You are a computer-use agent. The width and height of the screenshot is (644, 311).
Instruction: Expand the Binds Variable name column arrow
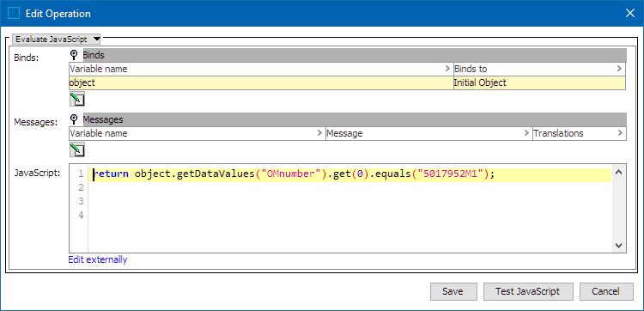(448, 69)
